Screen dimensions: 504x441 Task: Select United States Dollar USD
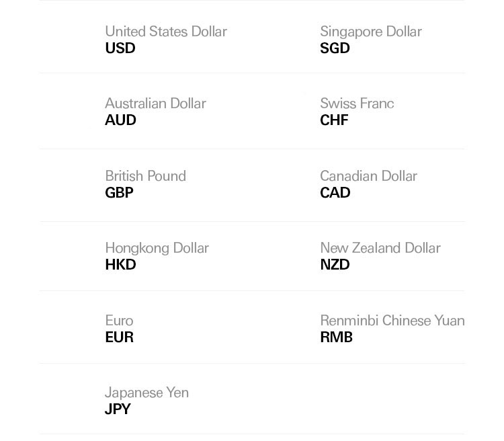pyautogui.click(x=166, y=40)
